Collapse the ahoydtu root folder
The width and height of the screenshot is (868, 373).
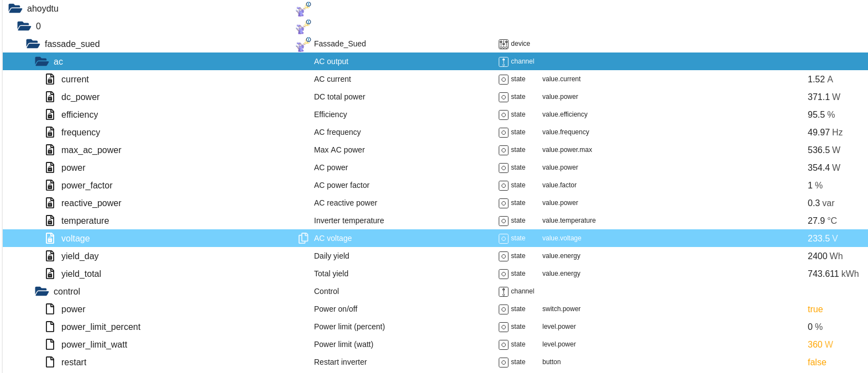(15, 9)
